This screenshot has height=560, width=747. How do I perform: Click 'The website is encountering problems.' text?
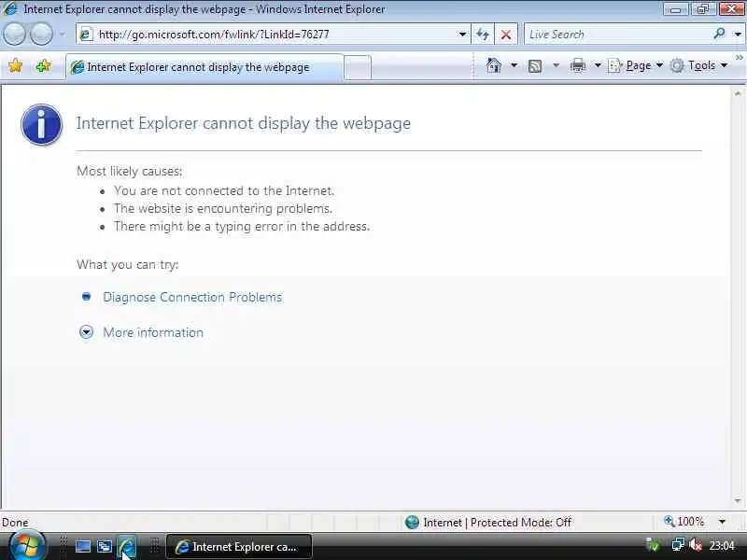point(223,208)
